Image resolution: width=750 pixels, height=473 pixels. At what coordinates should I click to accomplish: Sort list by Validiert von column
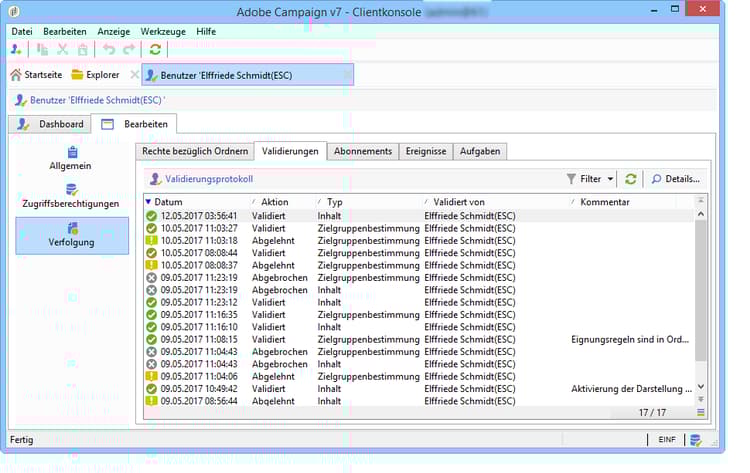coord(459,202)
